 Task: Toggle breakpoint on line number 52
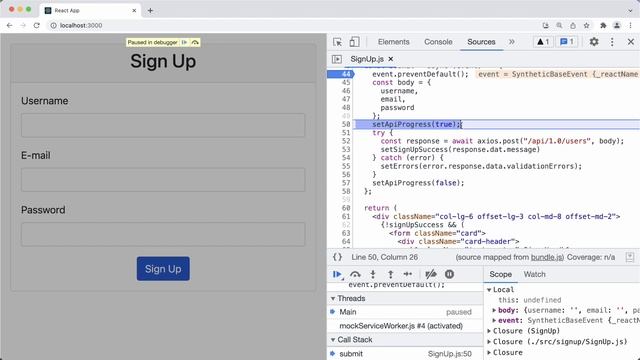tap(346, 141)
